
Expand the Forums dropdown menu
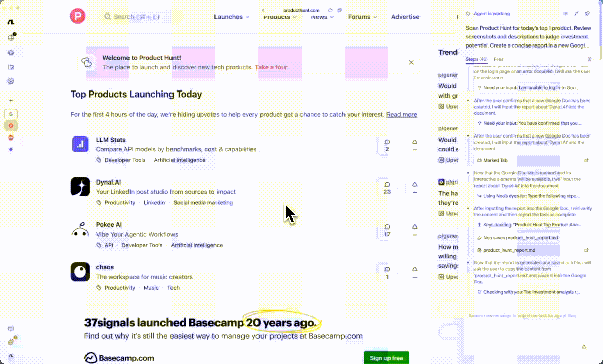362,17
